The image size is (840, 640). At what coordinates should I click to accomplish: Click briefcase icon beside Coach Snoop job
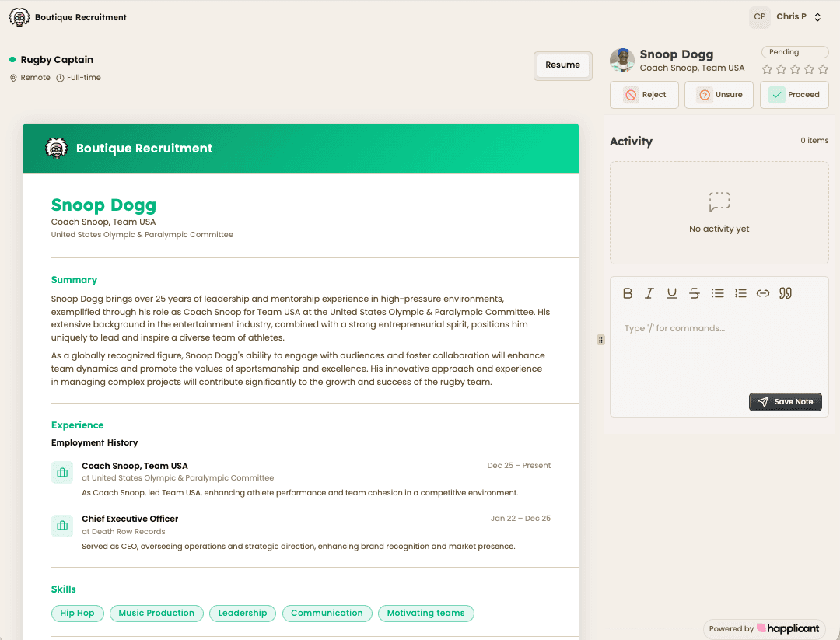coord(62,473)
